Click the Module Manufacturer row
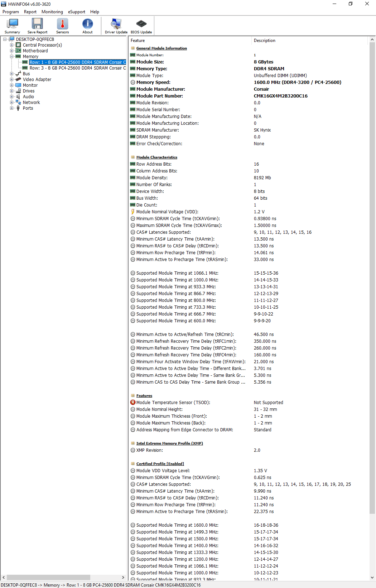The width and height of the screenshot is (376, 588). (249, 89)
